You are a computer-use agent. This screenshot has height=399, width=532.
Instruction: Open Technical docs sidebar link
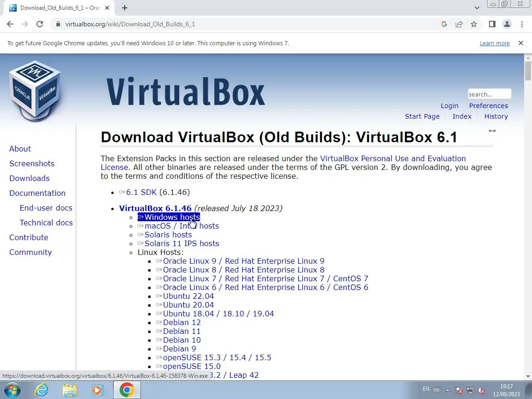coord(46,223)
